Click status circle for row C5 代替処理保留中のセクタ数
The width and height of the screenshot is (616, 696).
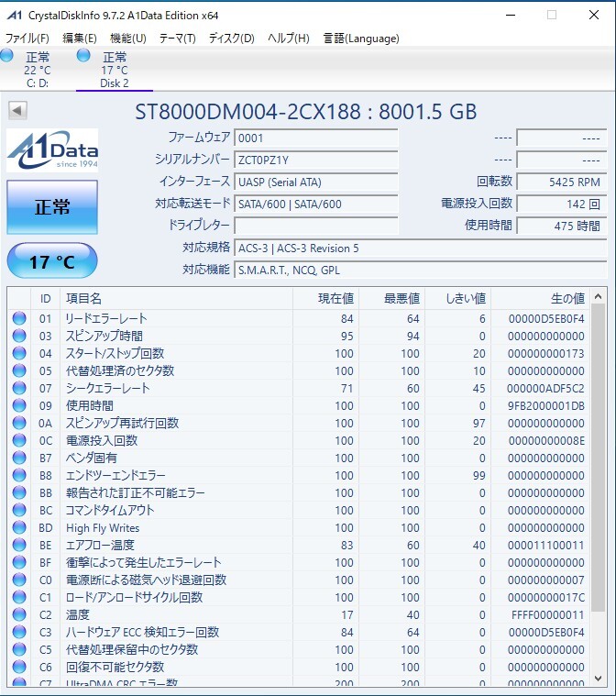(19, 649)
